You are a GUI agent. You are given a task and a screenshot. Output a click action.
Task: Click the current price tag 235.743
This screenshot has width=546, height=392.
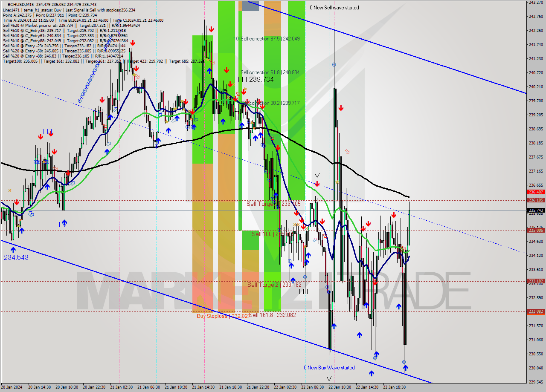[x=536, y=210]
